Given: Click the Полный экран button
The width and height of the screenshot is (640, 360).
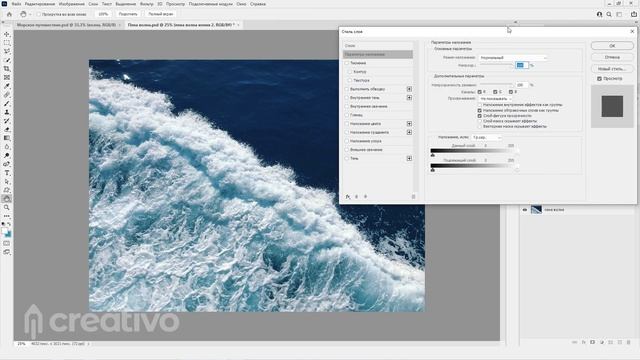Looking at the screenshot, I should click(160, 14).
